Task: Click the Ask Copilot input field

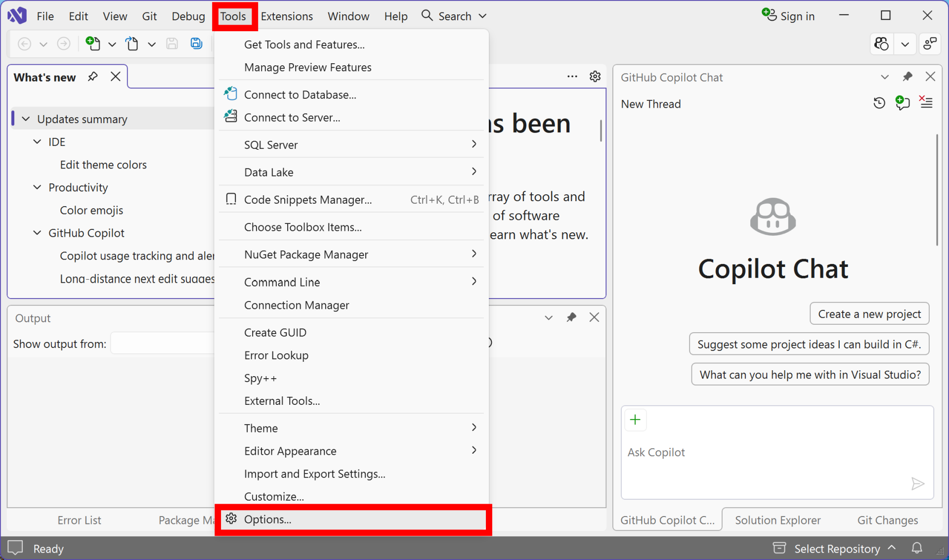Action: point(777,452)
